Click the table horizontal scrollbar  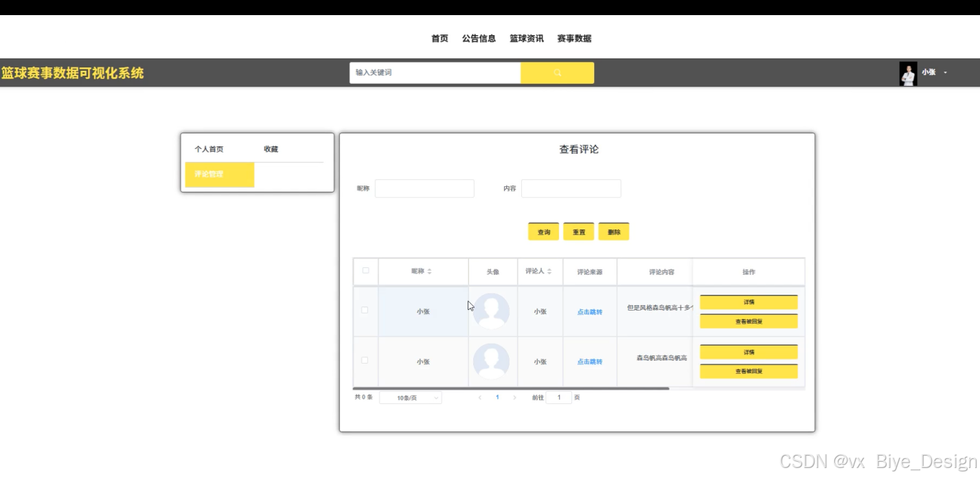[511, 388]
